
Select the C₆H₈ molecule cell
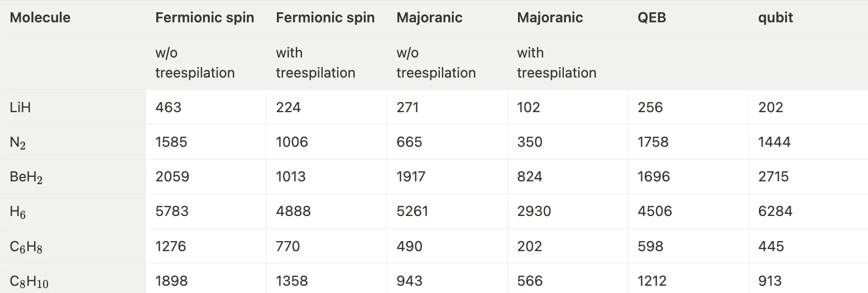click(x=26, y=247)
